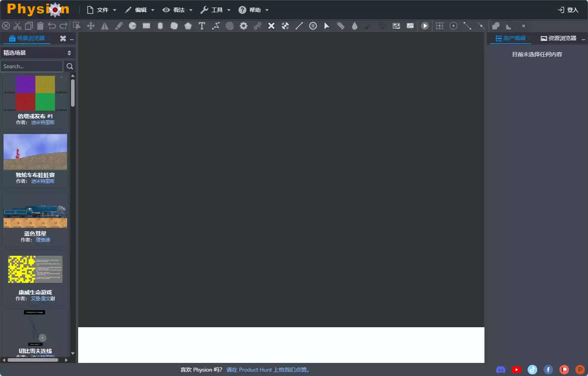Open the Product Hunt icon link
Screen dimensions: 588x376
tap(580, 370)
